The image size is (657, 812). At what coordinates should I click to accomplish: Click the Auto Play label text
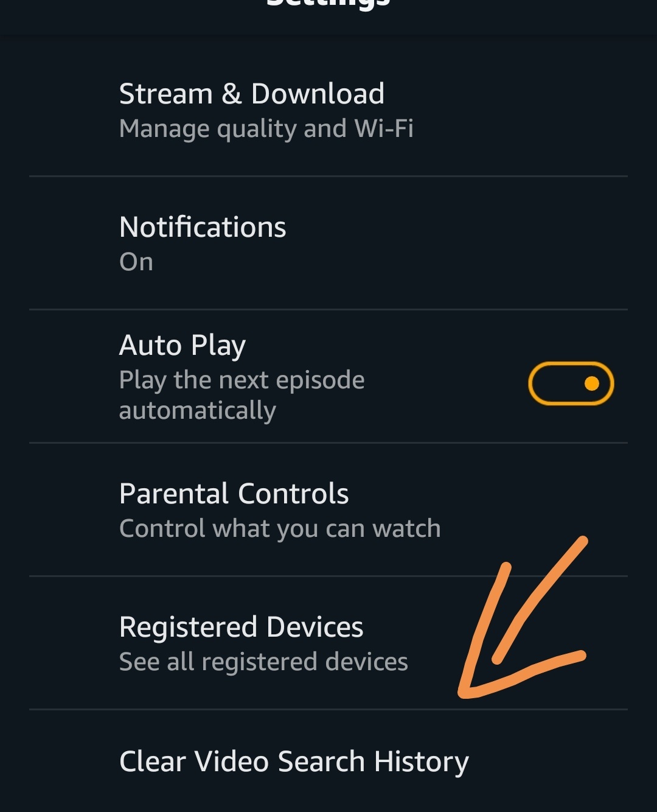tap(182, 346)
